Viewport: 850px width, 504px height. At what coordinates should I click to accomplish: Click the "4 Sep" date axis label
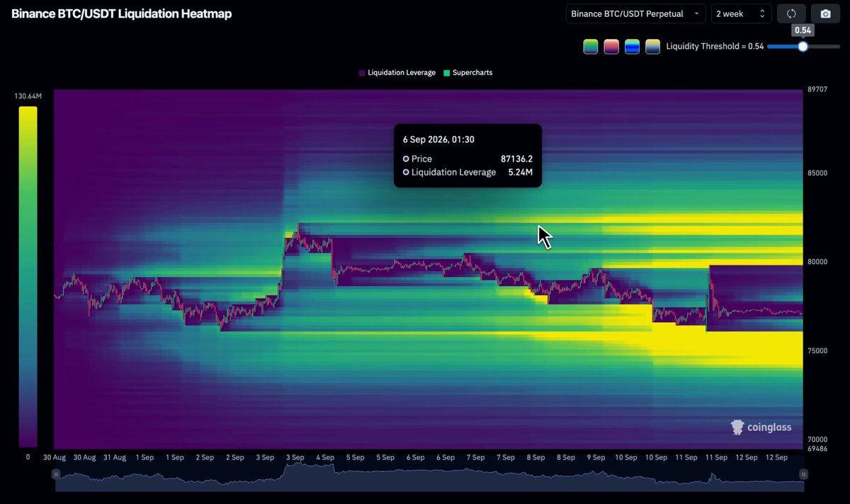(x=324, y=457)
